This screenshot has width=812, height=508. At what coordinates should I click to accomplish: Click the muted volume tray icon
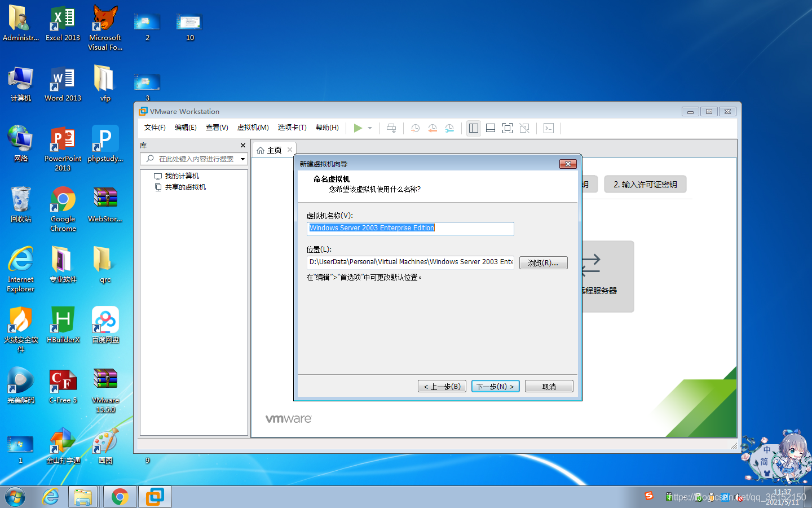tap(740, 497)
